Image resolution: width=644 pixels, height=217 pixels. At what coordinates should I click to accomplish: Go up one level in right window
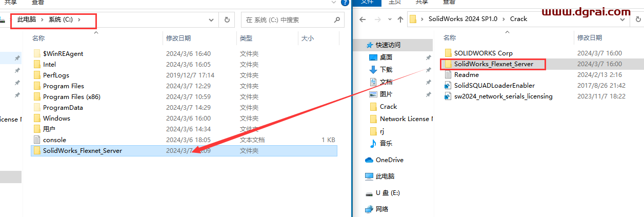[x=400, y=19]
